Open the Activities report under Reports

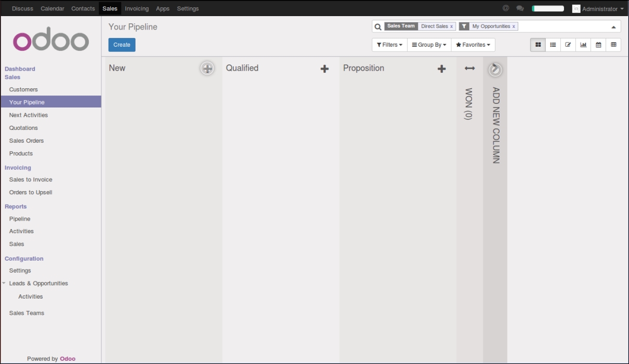pos(21,231)
